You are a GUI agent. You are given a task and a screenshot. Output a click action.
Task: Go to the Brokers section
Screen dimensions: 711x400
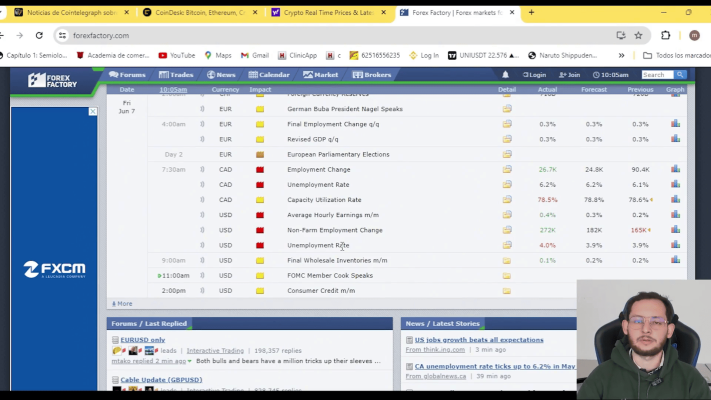(x=373, y=75)
